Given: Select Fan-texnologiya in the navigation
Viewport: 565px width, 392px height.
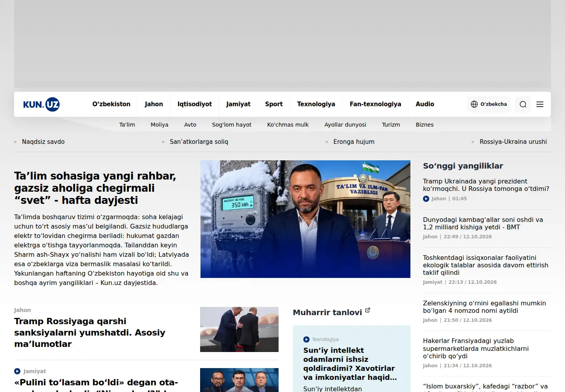Looking at the screenshot, I should coord(375,104).
